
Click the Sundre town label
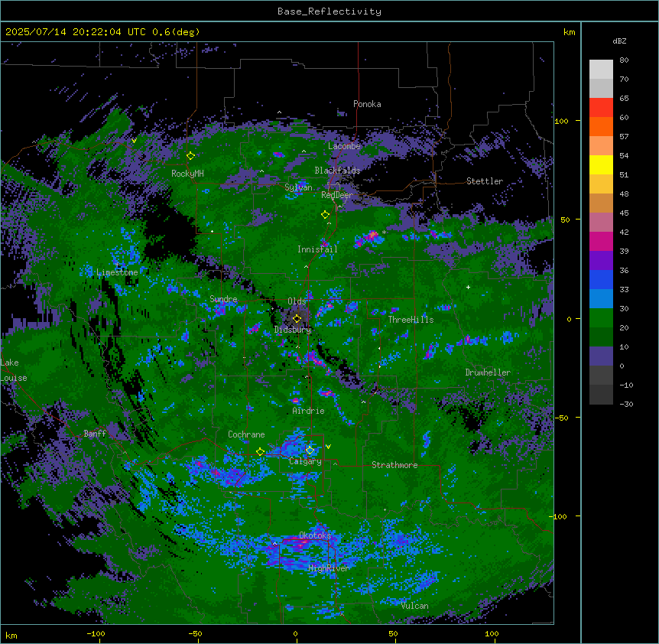223,299
